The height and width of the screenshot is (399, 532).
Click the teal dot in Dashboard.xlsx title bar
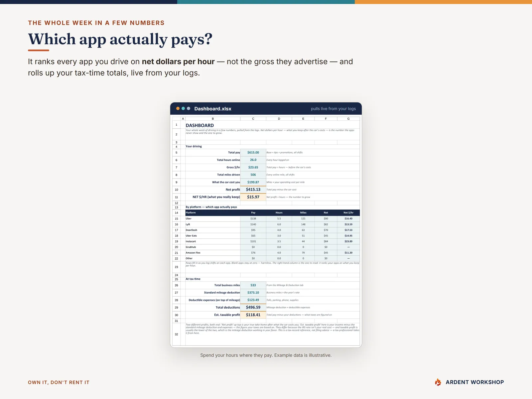tap(183, 108)
